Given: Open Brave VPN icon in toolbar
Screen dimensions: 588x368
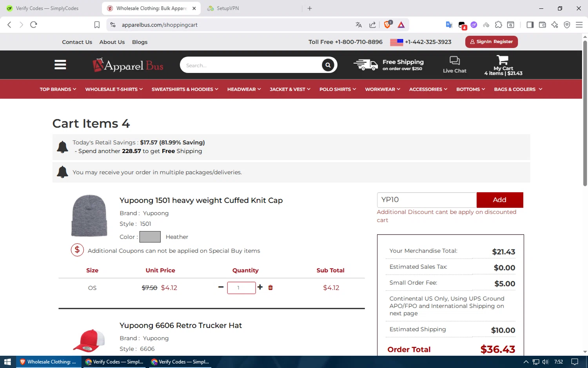Looking at the screenshot, I should 567,25.
